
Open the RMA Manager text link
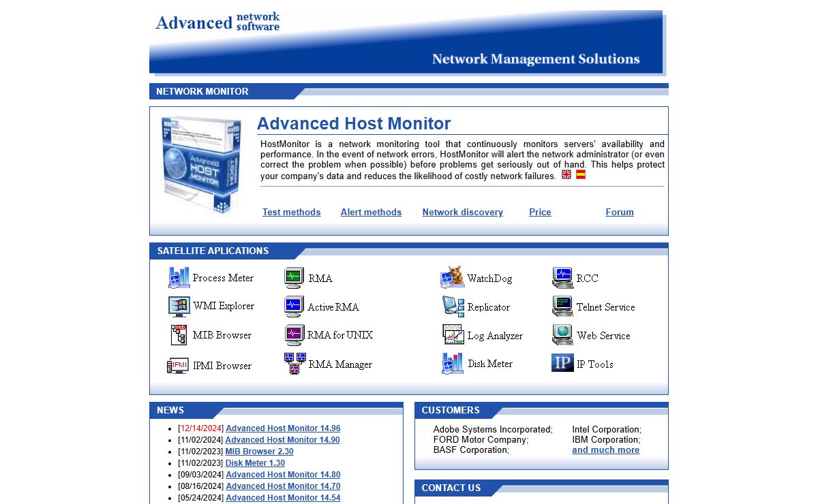[340, 364]
